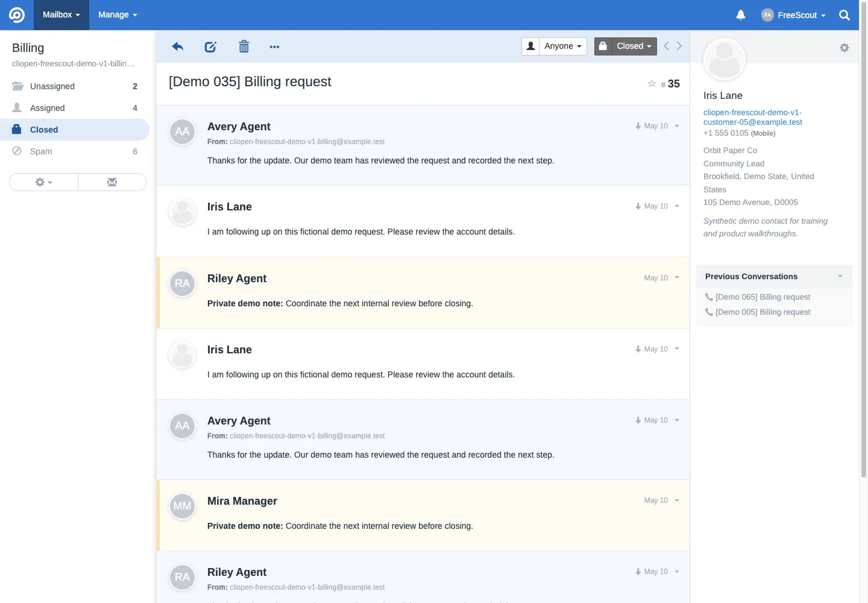The image size is (868, 603).
Task: Click the closed status lock icon
Action: click(603, 46)
